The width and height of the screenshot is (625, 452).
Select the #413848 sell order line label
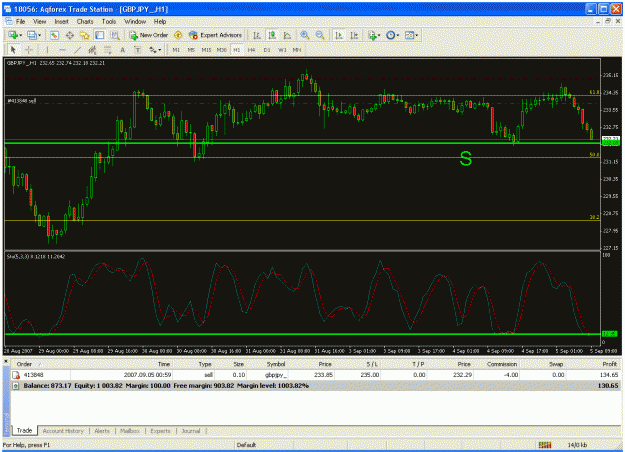[x=22, y=101]
